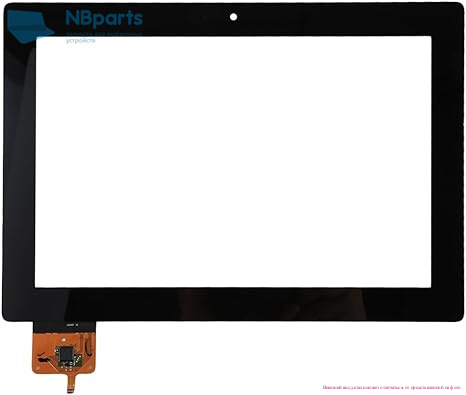This screenshot has width=466, height=395.
Task: Click the black connector strip above orange board
Action: [x=64, y=327]
